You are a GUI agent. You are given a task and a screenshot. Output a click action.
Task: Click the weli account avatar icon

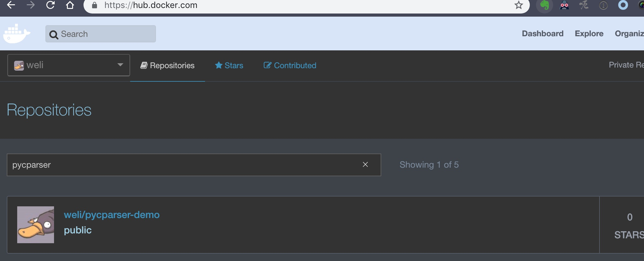[19, 65]
